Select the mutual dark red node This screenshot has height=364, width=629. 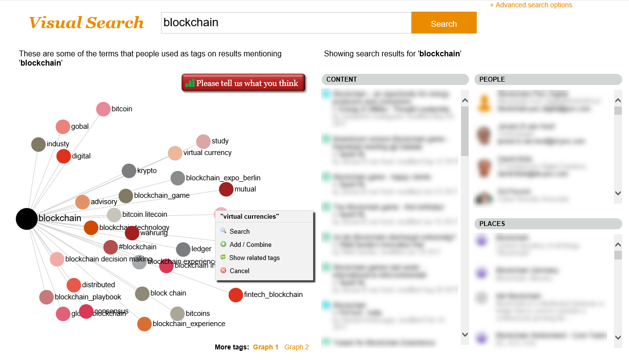pyautogui.click(x=226, y=189)
